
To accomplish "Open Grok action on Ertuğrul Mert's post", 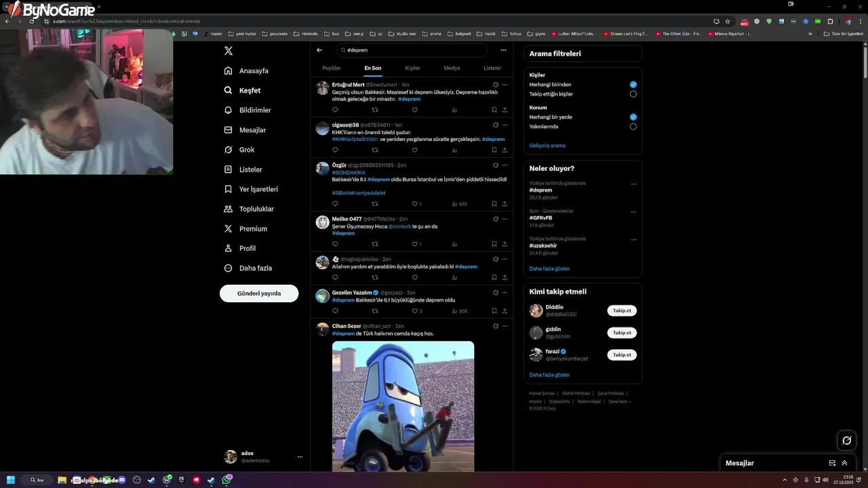I will (496, 85).
